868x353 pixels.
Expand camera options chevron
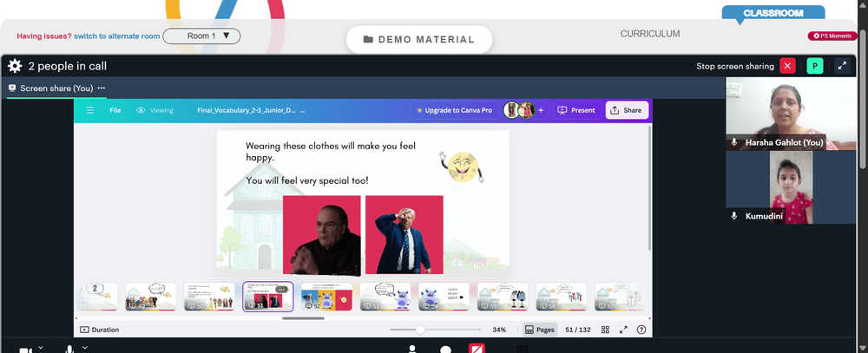[41, 348]
